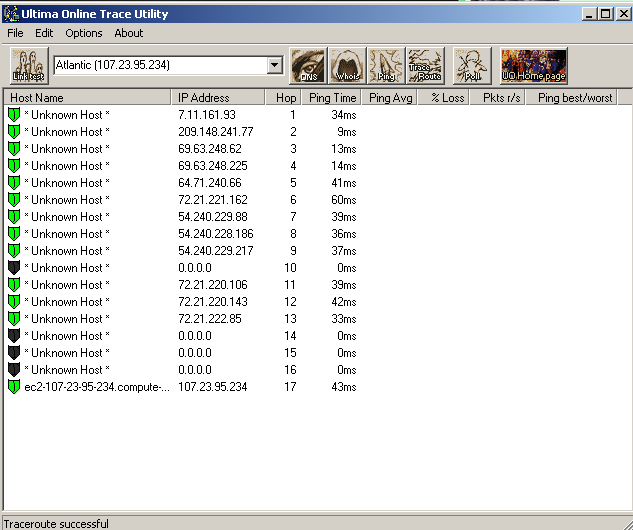
Task: Click the % Loss column header
Action: (x=444, y=98)
